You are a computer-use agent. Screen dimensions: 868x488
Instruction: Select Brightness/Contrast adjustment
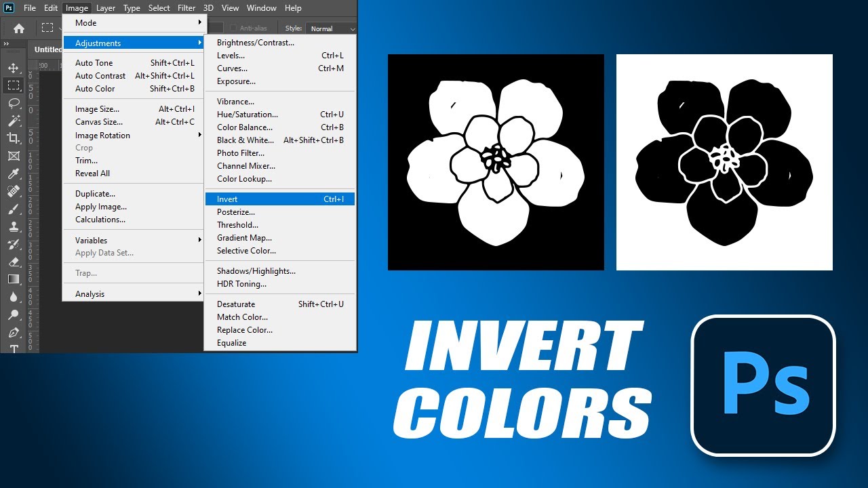[x=280, y=43]
